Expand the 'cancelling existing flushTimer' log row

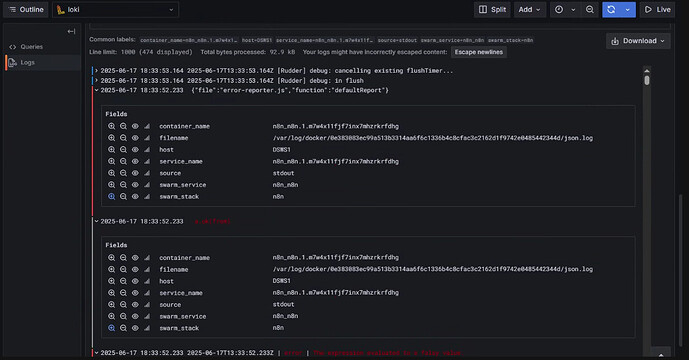(96, 70)
